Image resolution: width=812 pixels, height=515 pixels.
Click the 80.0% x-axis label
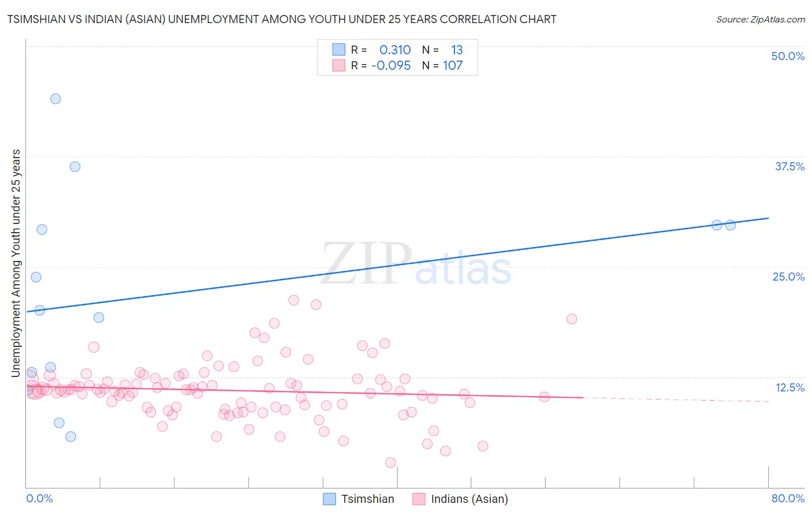point(788,498)
